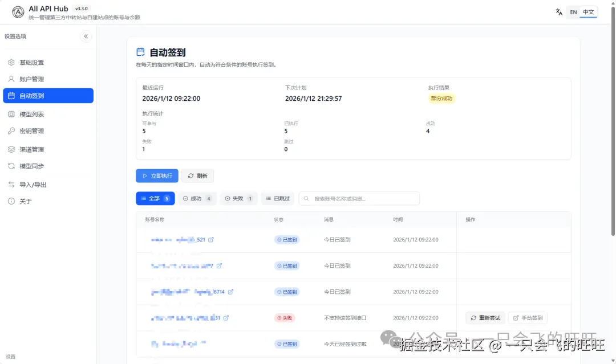The width and height of the screenshot is (616, 364).
Task: Select the 全部 filter tab
Action: tap(155, 198)
